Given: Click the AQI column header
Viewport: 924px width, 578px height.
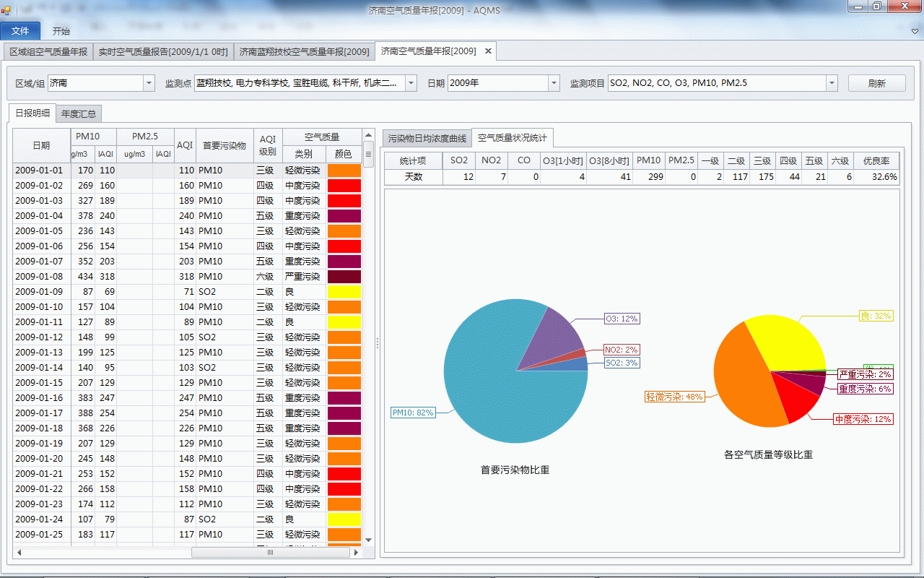Looking at the screenshot, I should click(x=185, y=145).
